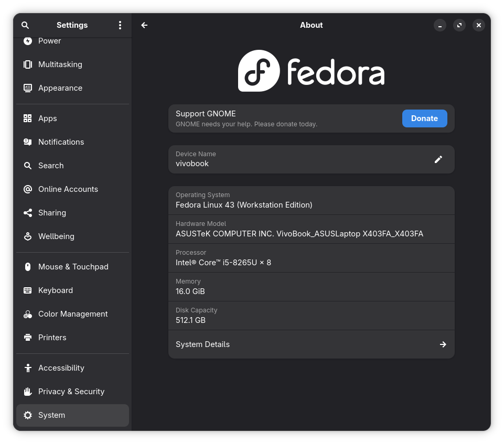Open the Settings kebab menu
The height and width of the screenshot is (444, 504).
coord(120,25)
